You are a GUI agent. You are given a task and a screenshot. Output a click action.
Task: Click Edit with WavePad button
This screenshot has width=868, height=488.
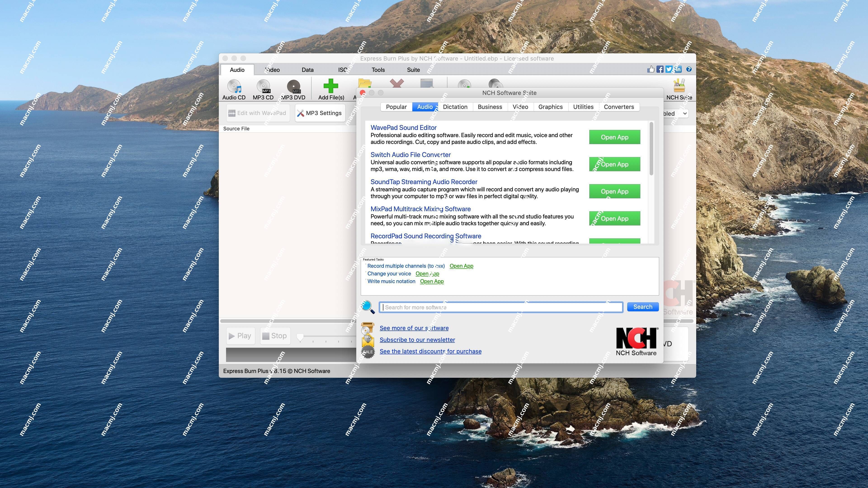(258, 113)
